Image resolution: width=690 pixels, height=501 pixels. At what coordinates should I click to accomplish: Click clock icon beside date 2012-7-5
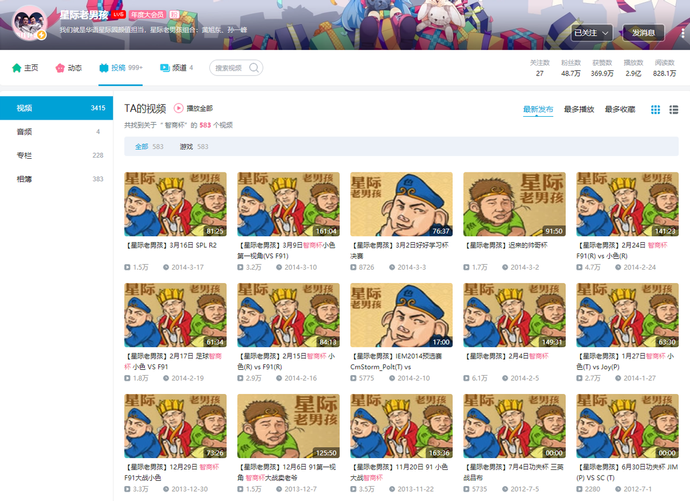505,489
